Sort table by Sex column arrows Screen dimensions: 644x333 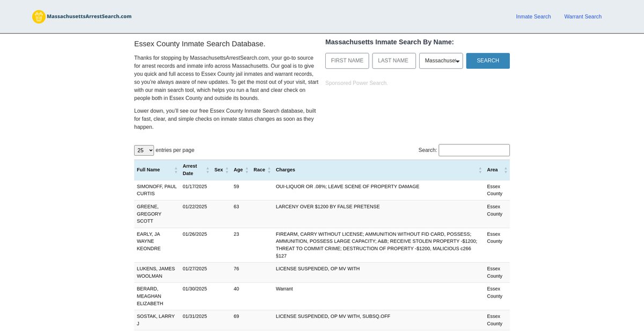[x=226, y=170]
